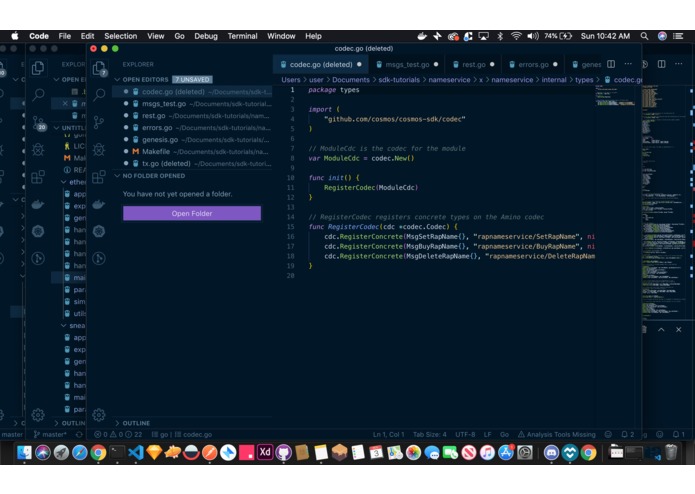Screen dimensions: 695x494
Task: Open Visual Studio Code from the Dock
Action: pos(136,452)
